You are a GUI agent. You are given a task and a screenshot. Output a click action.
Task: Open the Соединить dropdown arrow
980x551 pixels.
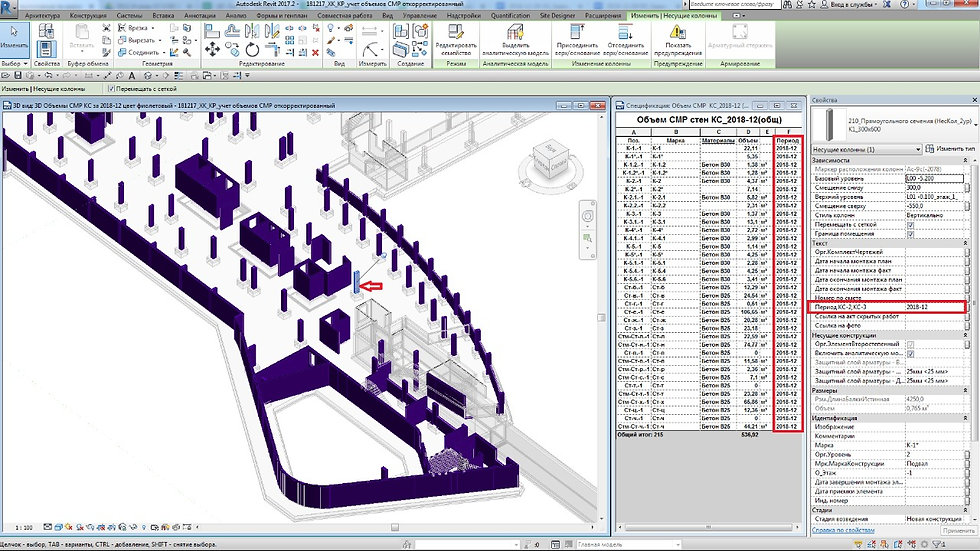pos(164,52)
